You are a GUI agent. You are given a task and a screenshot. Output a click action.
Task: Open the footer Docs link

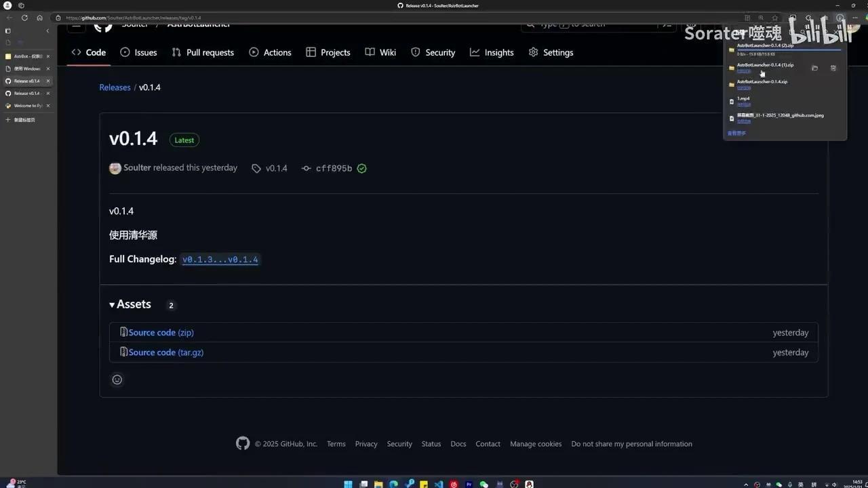458,444
